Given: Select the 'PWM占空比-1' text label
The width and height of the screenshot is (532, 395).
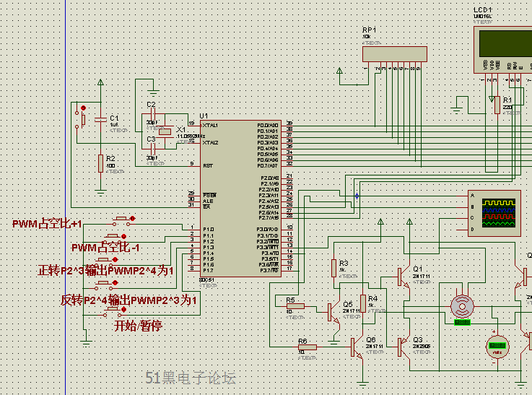Looking at the screenshot, I should coord(105,248).
